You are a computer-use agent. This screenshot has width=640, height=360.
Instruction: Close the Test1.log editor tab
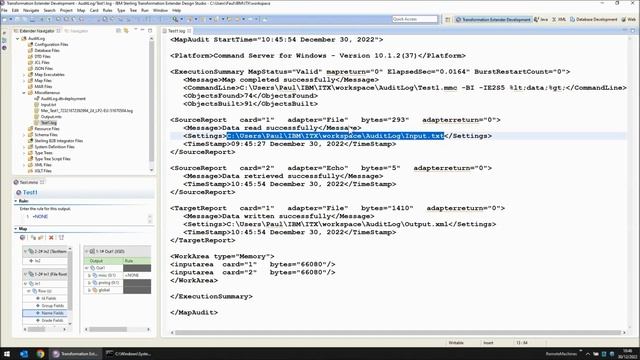(189, 31)
